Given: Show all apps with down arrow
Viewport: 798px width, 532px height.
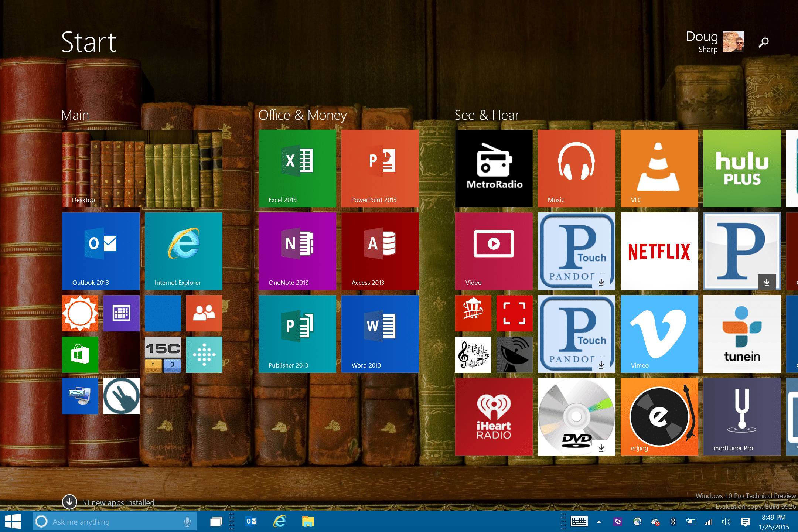Looking at the screenshot, I should [69, 502].
